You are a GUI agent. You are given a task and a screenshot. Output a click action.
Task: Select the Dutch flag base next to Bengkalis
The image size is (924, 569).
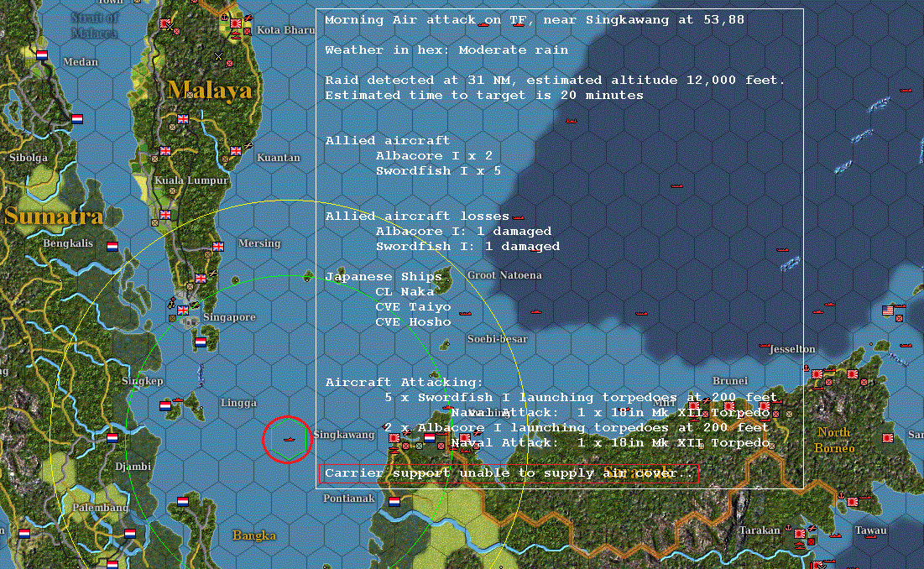click(x=112, y=246)
